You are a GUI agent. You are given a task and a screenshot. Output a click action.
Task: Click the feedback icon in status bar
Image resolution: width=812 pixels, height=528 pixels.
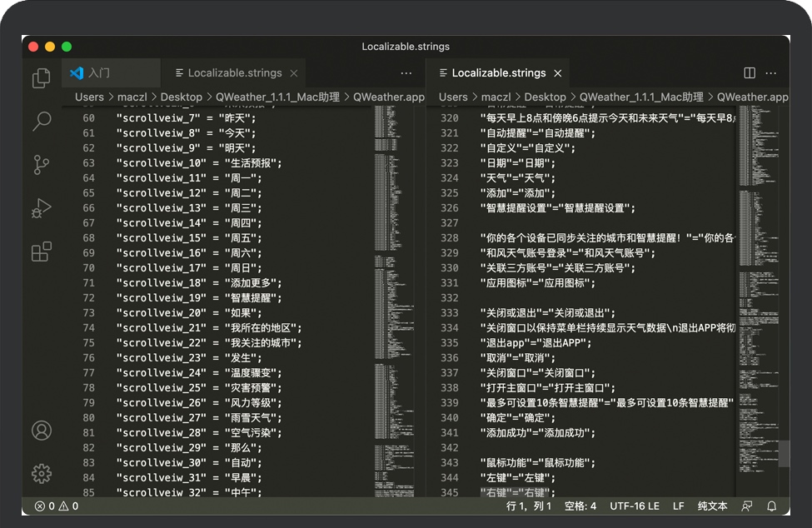[747, 506]
